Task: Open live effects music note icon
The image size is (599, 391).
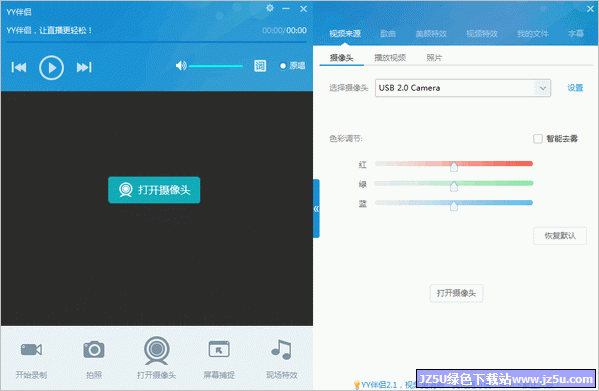Action: click(x=281, y=349)
